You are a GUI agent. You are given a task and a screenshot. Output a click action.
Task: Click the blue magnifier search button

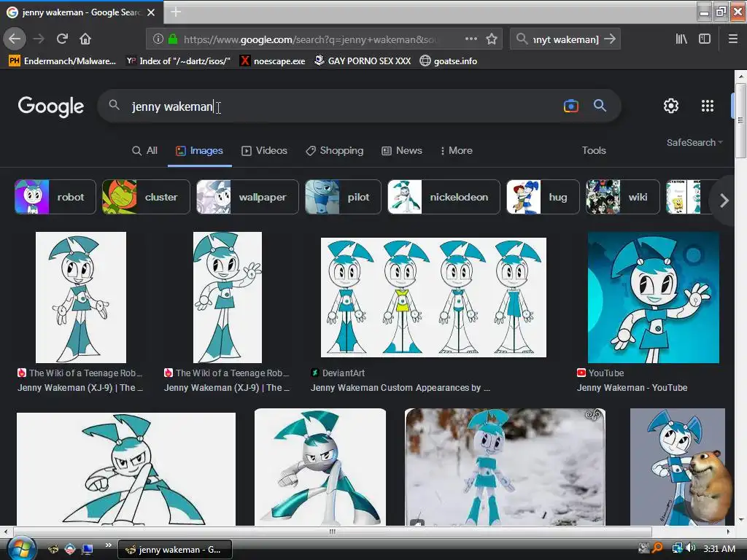click(x=600, y=106)
